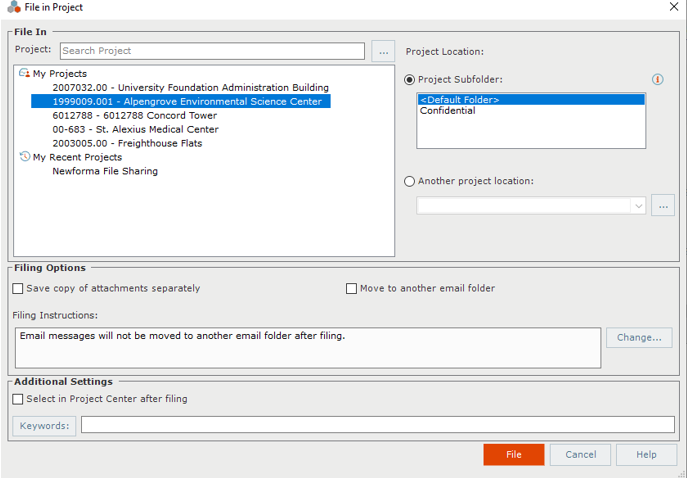This screenshot has width=687, height=481.
Task: Click the orange info icon beside Project Subfolder
Action: click(x=657, y=79)
